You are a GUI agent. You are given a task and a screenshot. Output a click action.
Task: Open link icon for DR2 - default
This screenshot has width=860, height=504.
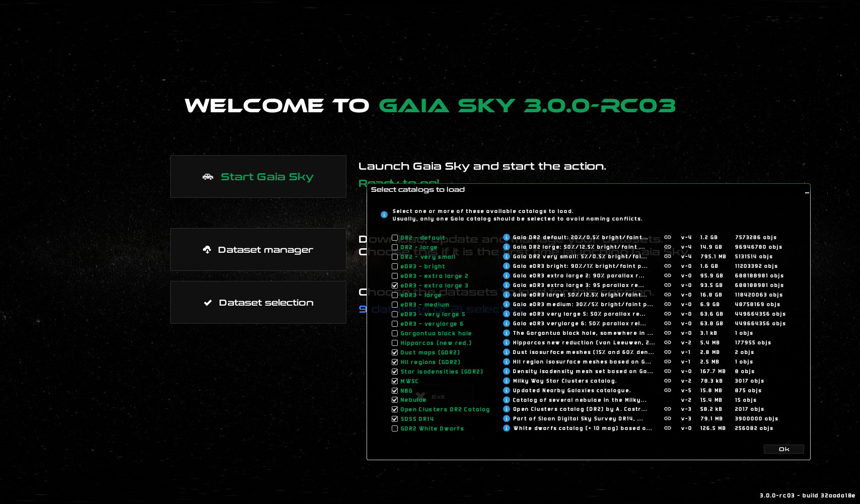[668, 237]
